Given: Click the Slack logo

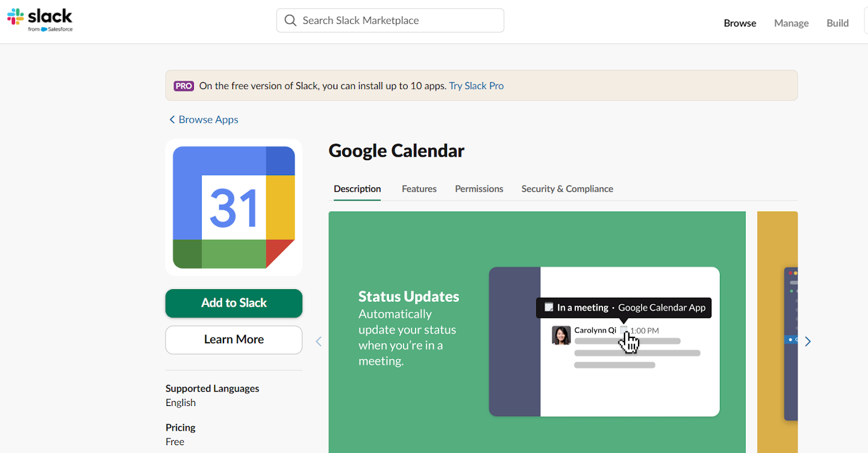Looking at the screenshot, I should (x=40, y=19).
